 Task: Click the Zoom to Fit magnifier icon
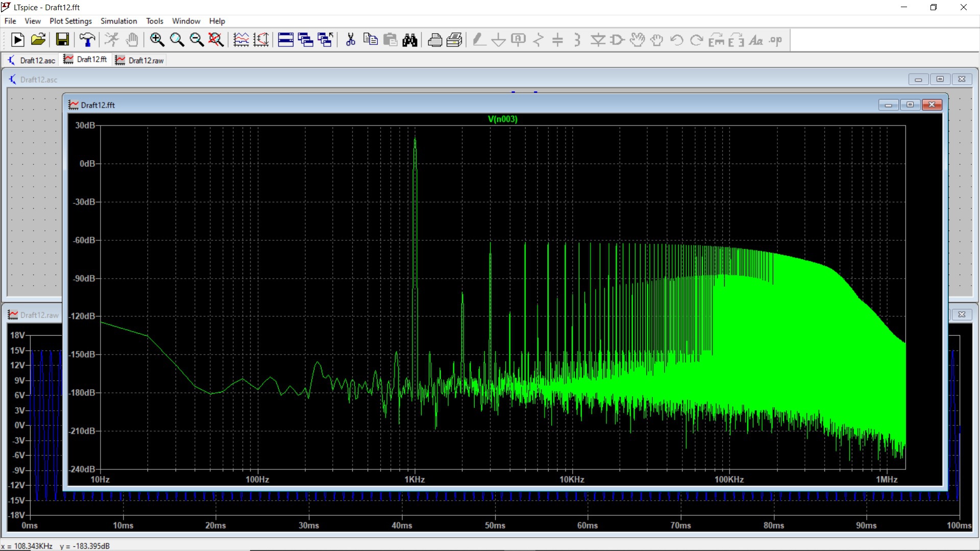[x=216, y=40]
